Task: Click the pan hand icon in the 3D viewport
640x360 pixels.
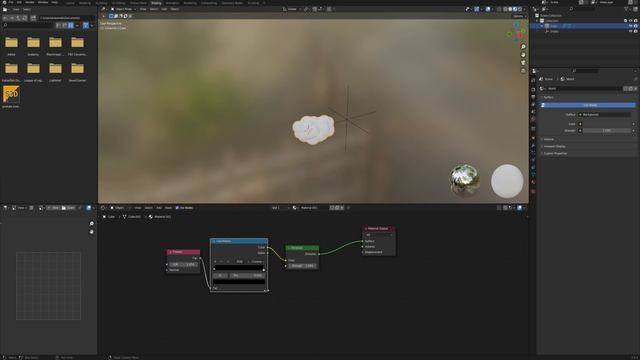Action: tap(523, 55)
